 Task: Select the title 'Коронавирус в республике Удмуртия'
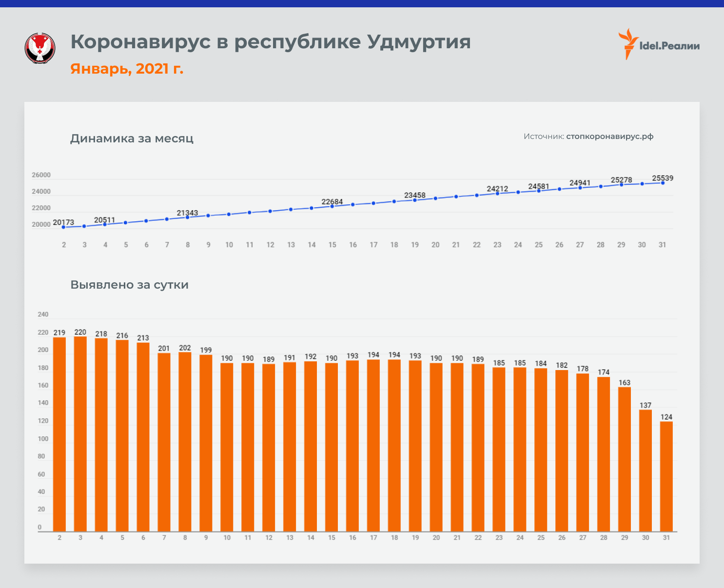tap(271, 42)
